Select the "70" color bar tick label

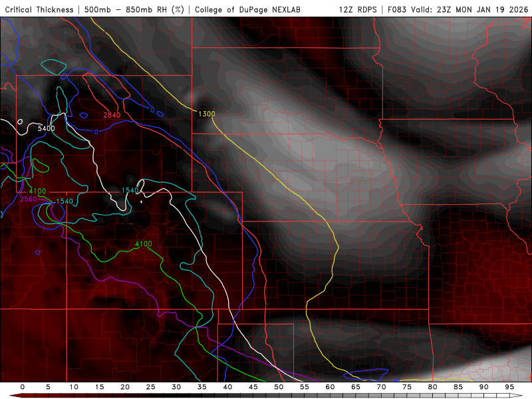(381, 387)
